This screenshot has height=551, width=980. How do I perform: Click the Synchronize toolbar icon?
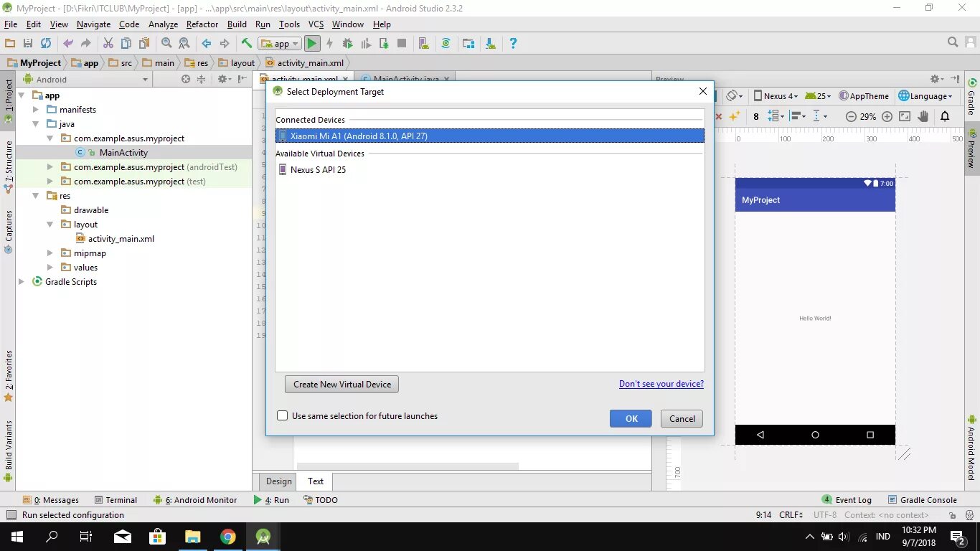(46, 44)
